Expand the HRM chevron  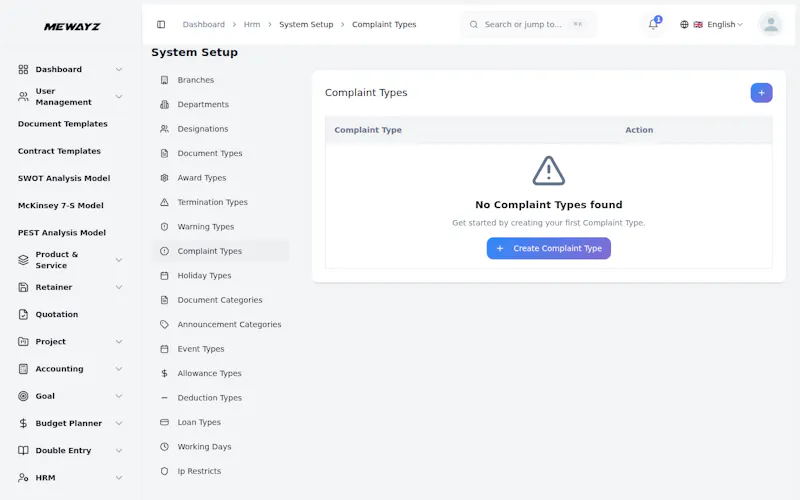coord(119,478)
